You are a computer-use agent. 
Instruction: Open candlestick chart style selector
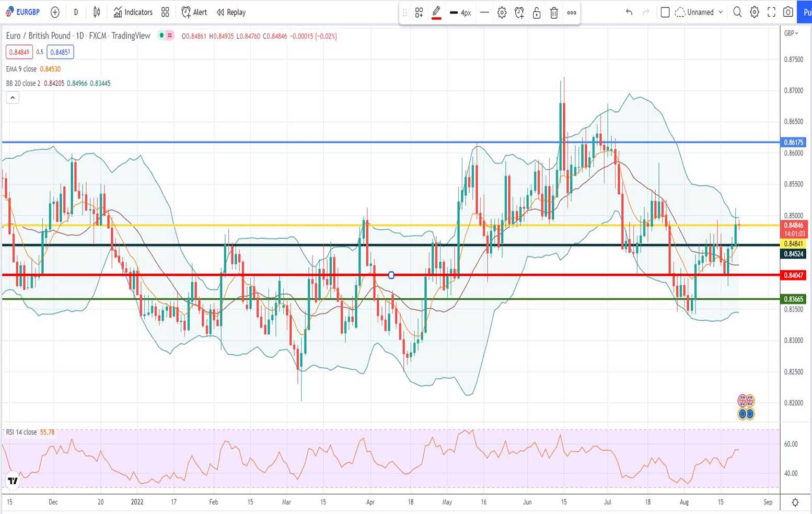pyautogui.click(x=97, y=12)
